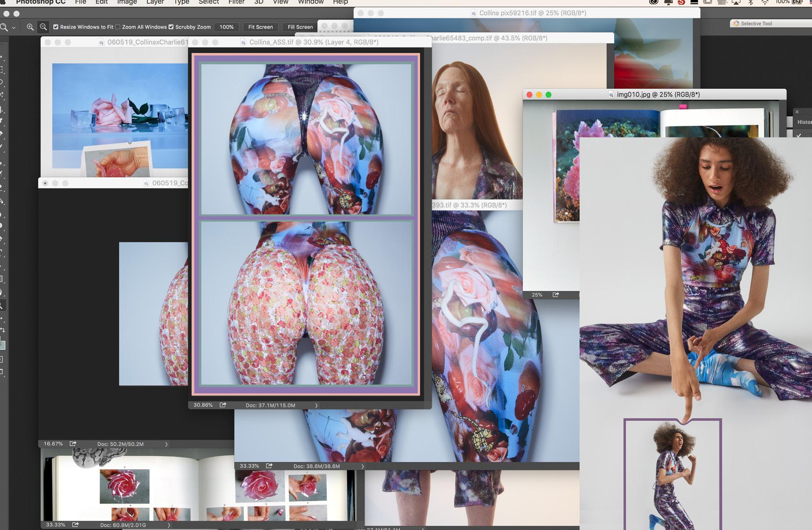Open the Wi-Fi status menu
This screenshot has width=812, height=530.
(x=765, y=2)
